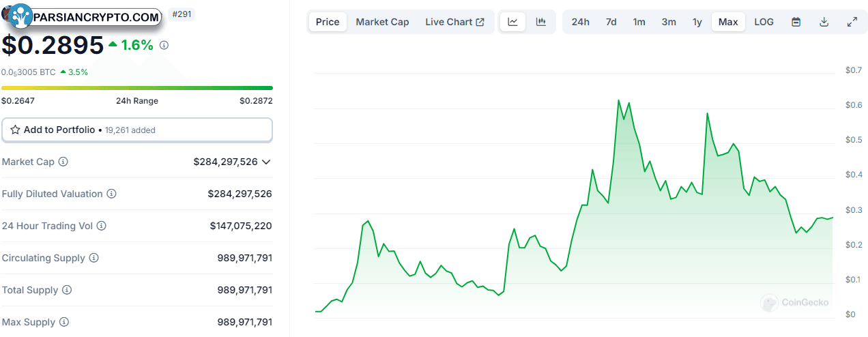Click the star icon in Add to Portfolio
The height and width of the screenshot is (337, 868).
pos(15,130)
